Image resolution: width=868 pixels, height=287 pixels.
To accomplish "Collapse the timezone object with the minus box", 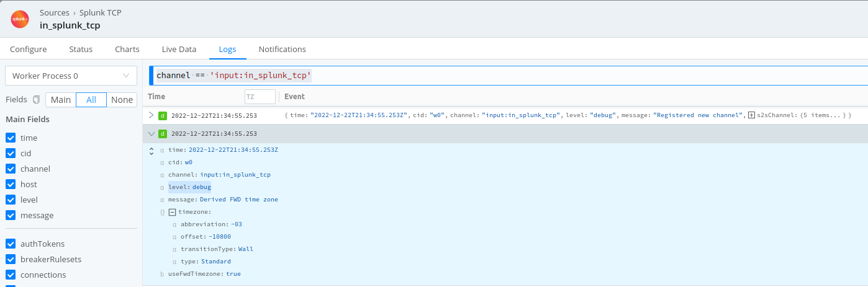I will click(173, 212).
